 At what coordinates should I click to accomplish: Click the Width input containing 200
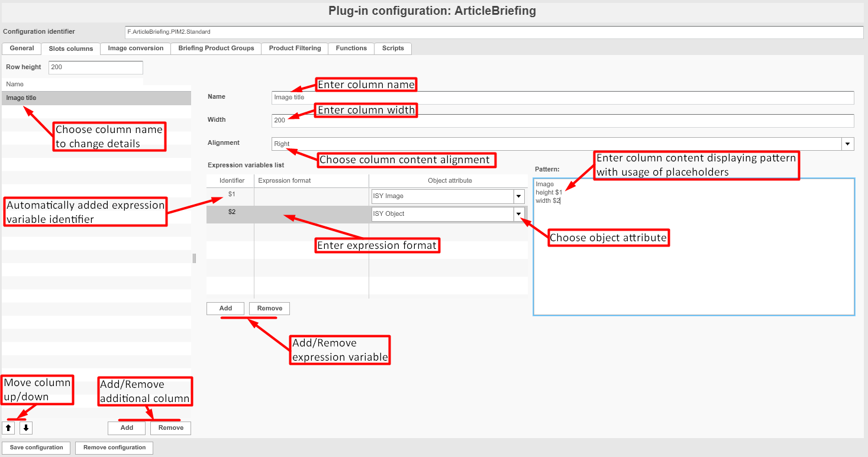click(563, 121)
